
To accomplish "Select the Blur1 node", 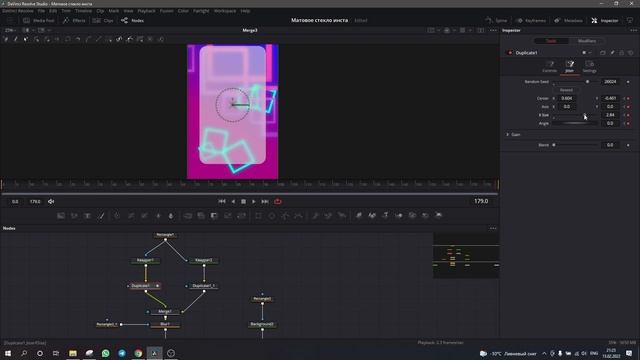I will click(165, 324).
